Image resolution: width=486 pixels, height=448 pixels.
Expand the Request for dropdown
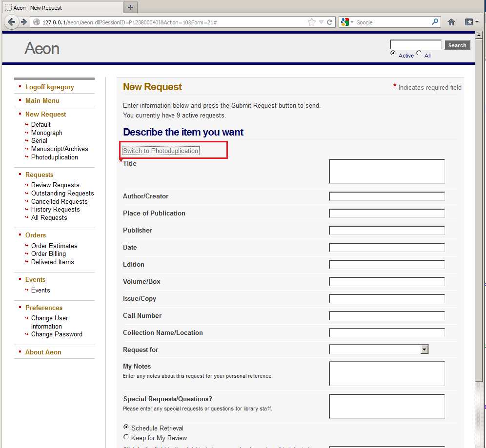425,350
